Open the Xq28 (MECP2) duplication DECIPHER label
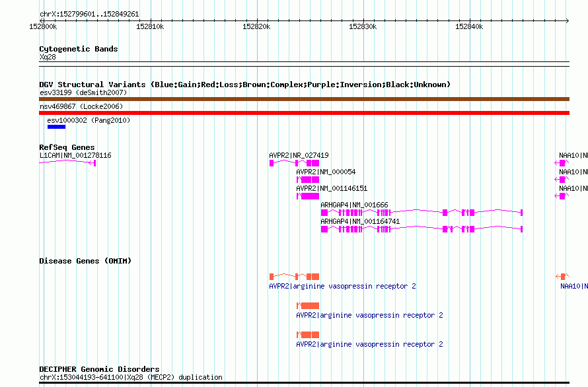 131,377
